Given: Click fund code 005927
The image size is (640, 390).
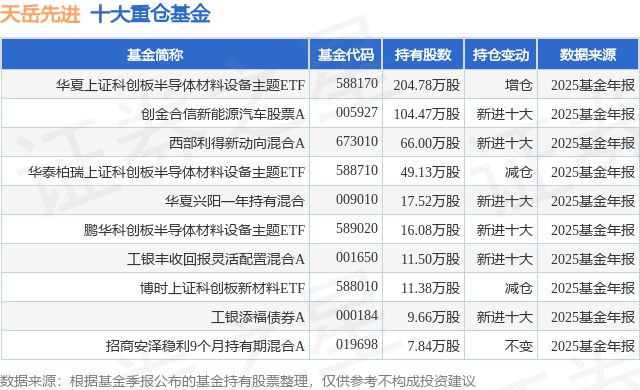Looking at the screenshot, I should pos(357,113).
